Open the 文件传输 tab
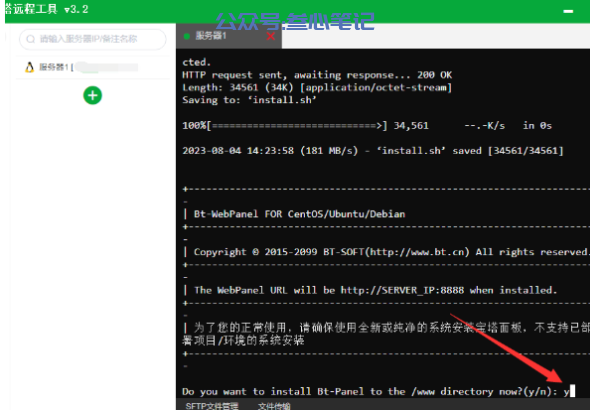Viewport: 590px width, 410px height. click(x=274, y=406)
